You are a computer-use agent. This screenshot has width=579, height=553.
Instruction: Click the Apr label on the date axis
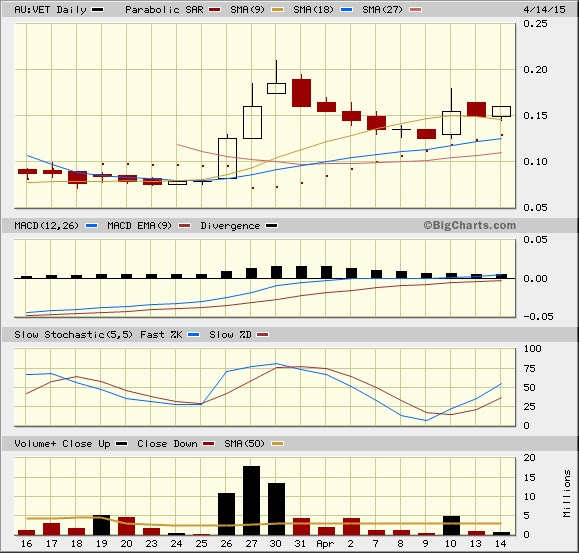325,544
